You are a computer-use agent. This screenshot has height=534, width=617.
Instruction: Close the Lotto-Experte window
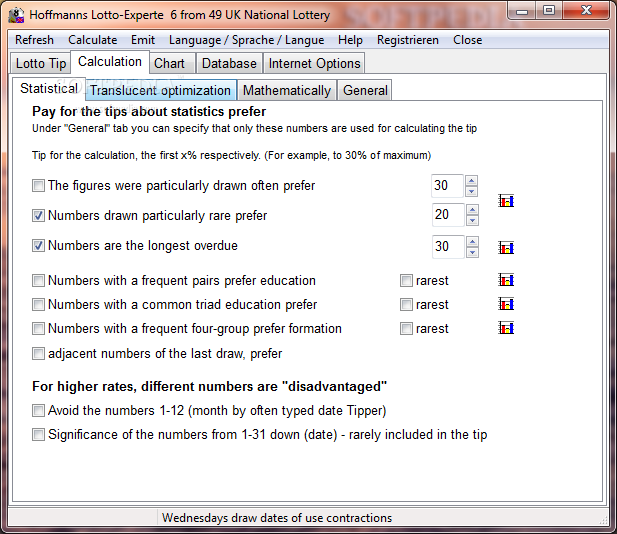pos(586,11)
